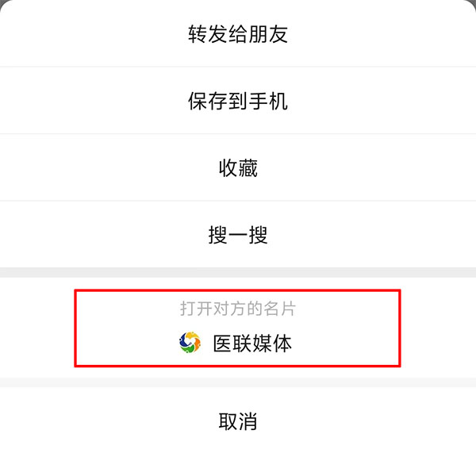Tap the 搜一搜 row

[x=238, y=235]
